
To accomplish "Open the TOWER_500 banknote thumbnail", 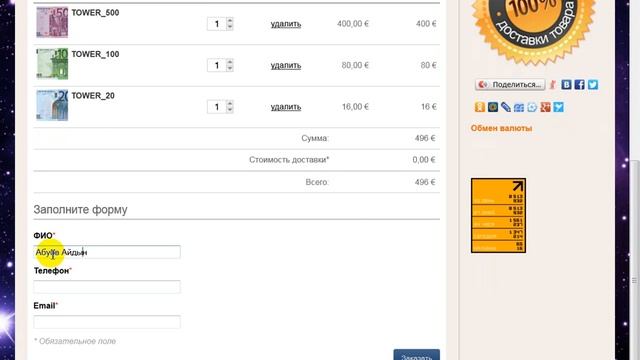I will pos(52,22).
